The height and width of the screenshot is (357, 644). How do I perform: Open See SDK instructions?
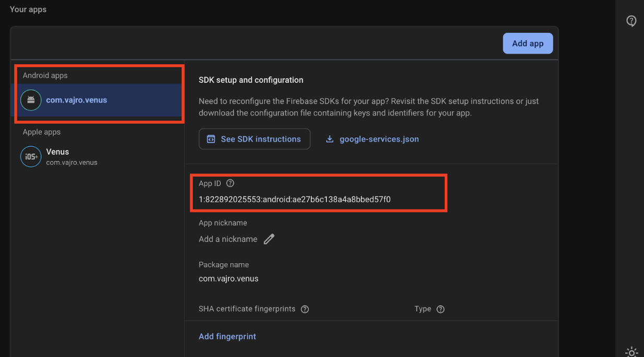point(255,139)
